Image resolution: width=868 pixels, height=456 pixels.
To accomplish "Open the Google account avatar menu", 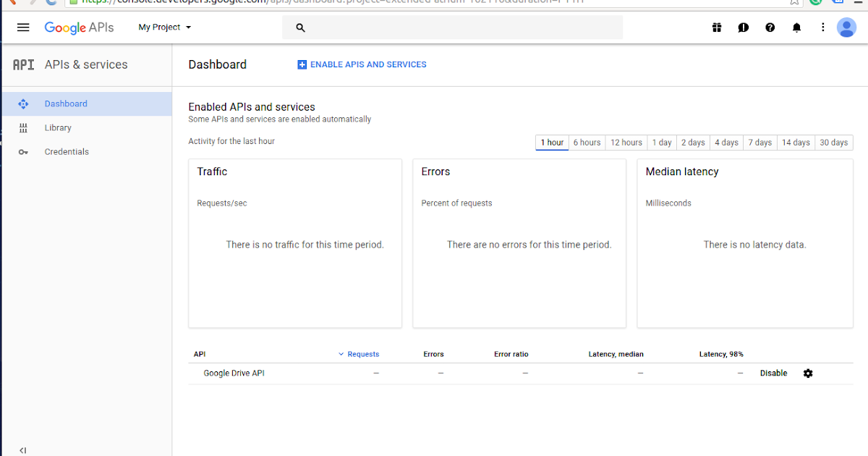I will click(846, 28).
